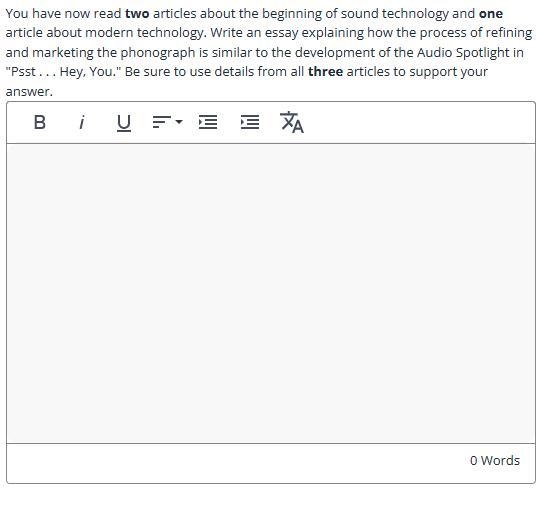Click the bold word 'three' in the prompt
The height and width of the screenshot is (506, 552).
325,71
